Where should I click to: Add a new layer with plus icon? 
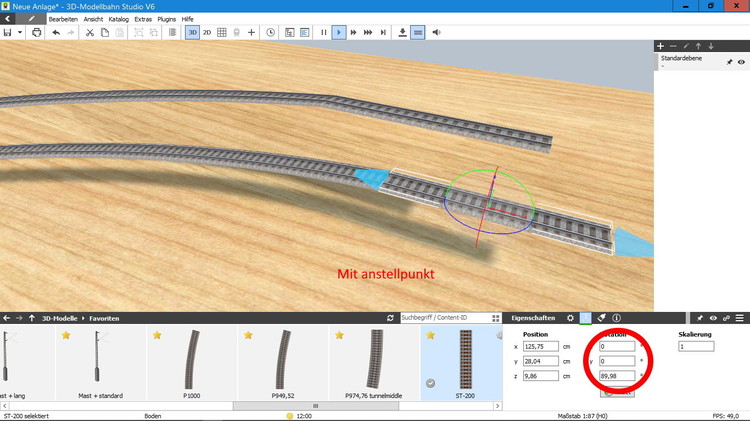point(660,46)
